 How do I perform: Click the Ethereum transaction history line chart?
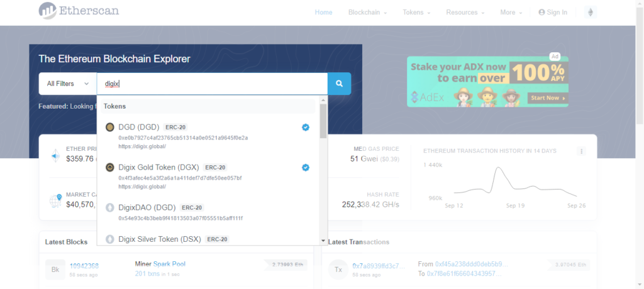click(515, 183)
